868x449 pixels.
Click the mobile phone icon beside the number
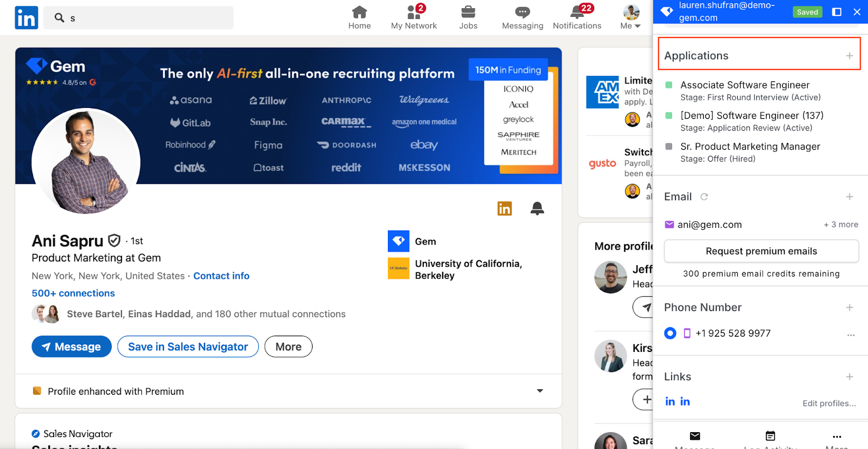coord(687,333)
